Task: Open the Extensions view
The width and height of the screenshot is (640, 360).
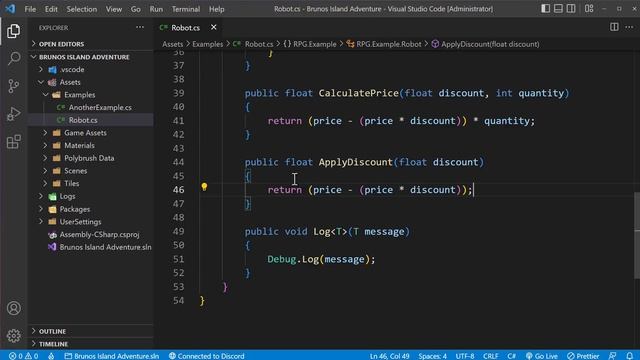Action: click(13, 142)
